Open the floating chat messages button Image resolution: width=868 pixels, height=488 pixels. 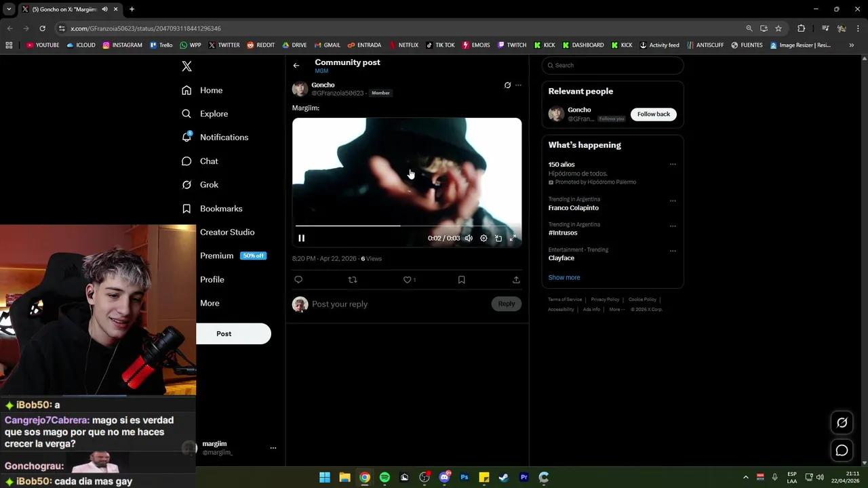pos(842,450)
